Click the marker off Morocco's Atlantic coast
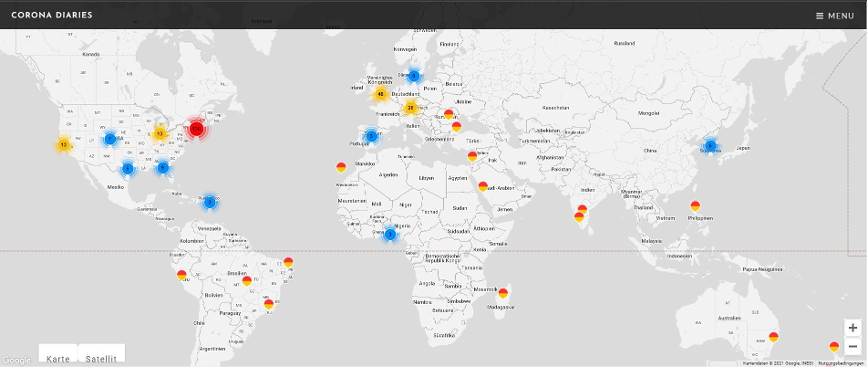Image resolution: width=868 pixels, height=367 pixels. point(342,167)
